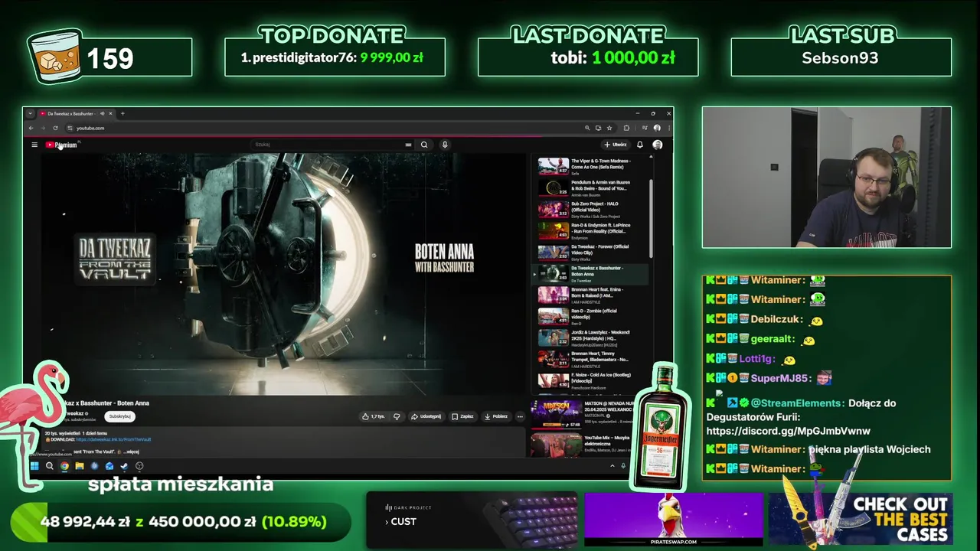980x551 pixels.
Task: Open the Windows Start menu
Action: pos(34,466)
